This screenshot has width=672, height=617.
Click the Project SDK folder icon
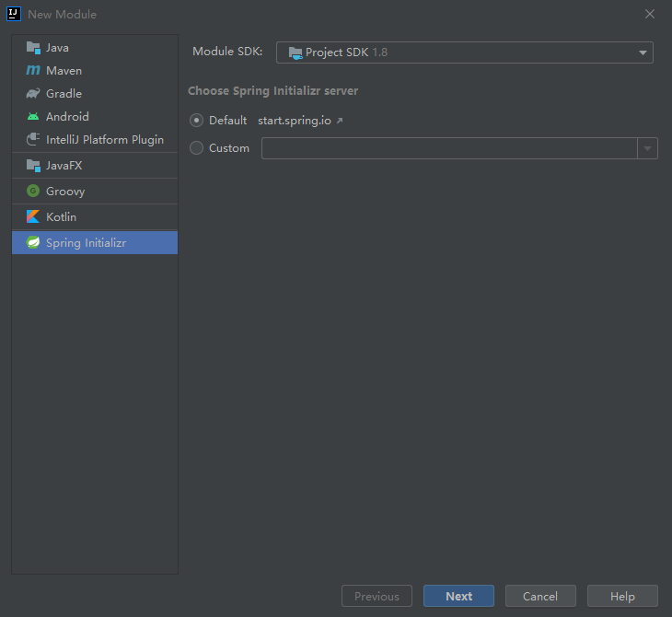click(x=295, y=52)
